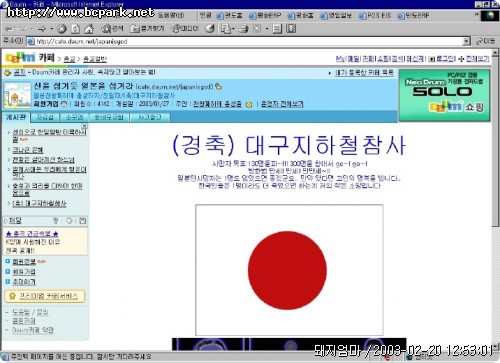500x363 pixels.
Task: Select the 자료실 tab
Action: click(45, 117)
